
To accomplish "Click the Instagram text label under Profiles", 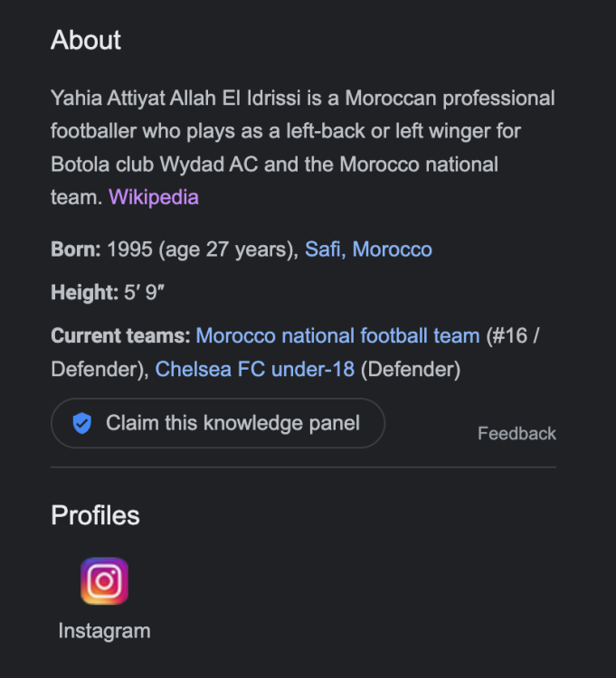I will (x=104, y=631).
